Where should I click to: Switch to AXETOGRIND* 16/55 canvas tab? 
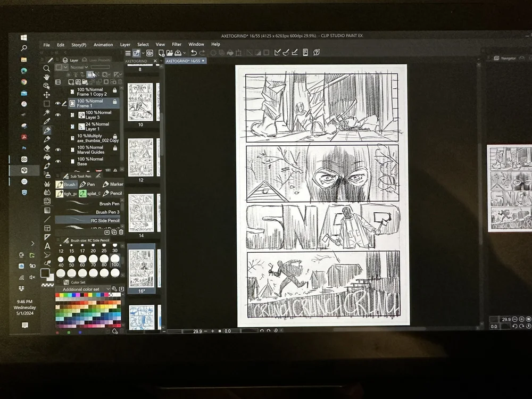(185, 61)
